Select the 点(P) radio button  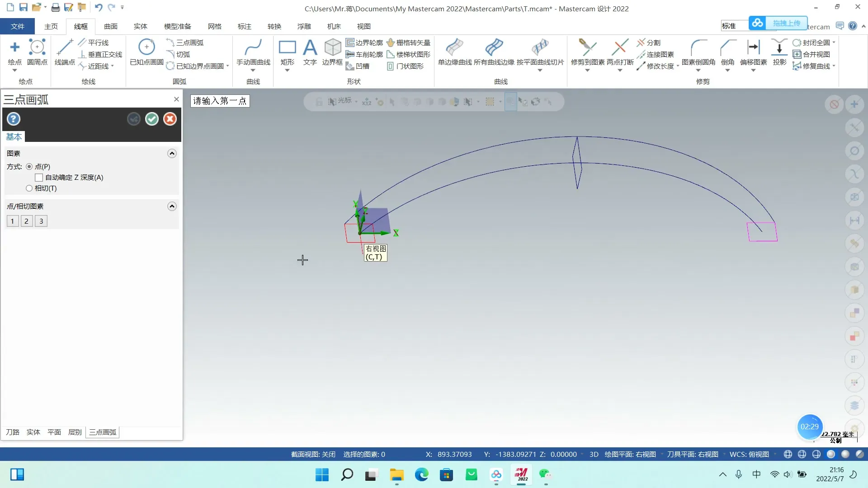tap(29, 167)
